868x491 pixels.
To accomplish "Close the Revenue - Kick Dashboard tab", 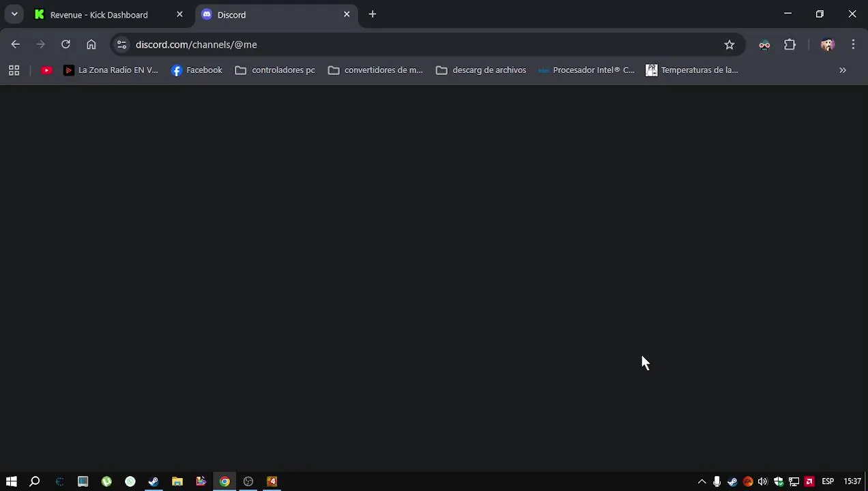I will point(179,14).
